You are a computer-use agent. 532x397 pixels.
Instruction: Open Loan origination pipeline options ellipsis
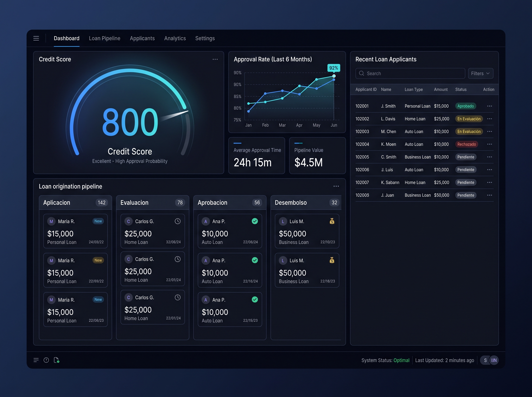pos(336,186)
